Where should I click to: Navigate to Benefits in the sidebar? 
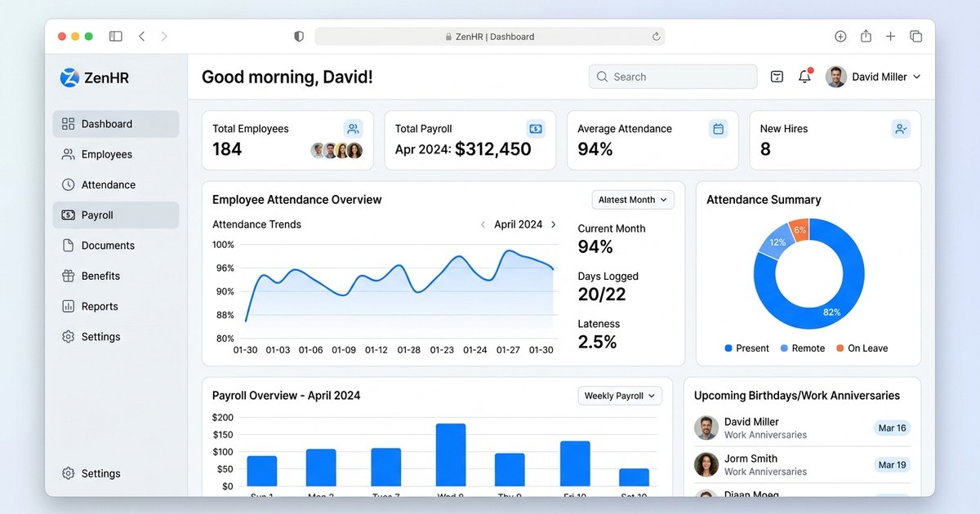coord(116,276)
